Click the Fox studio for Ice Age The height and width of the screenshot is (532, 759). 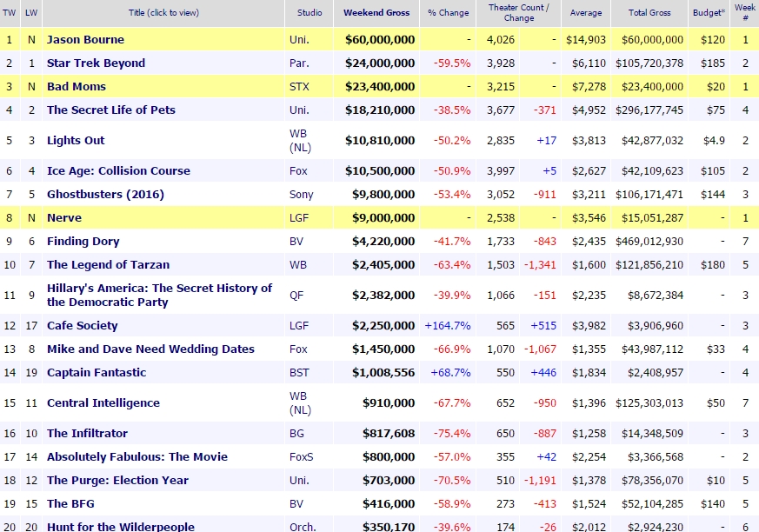click(298, 171)
